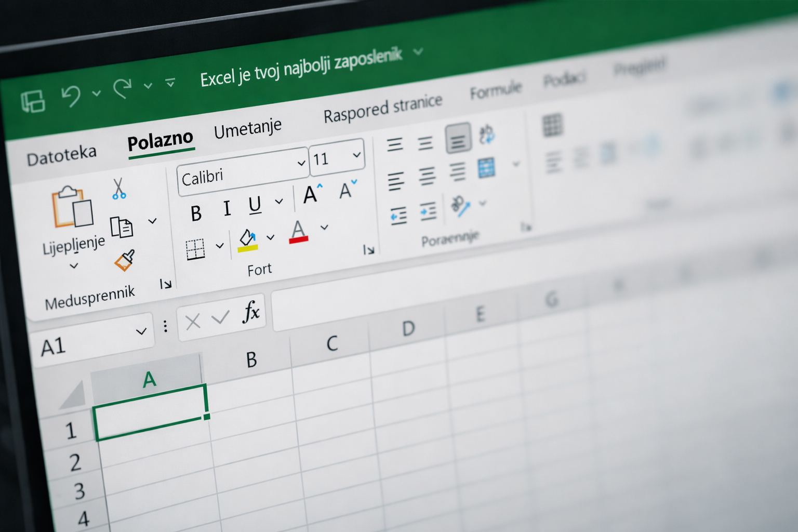Click the Merge and Center icon
Viewport: 798px width, 532px height.
point(487,168)
